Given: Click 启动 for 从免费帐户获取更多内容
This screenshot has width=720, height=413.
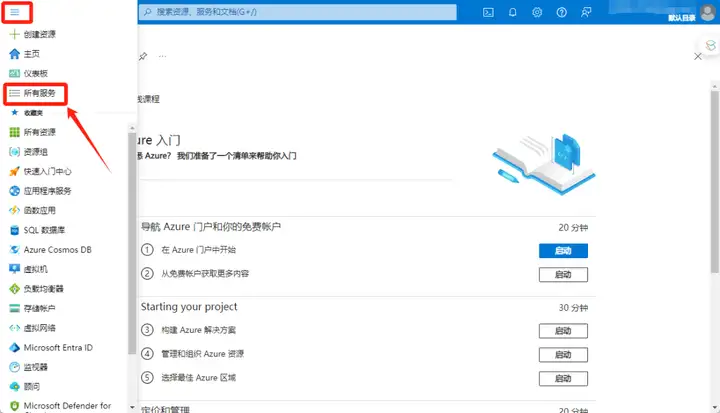Looking at the screenshot, I should [x=563, y=274].
